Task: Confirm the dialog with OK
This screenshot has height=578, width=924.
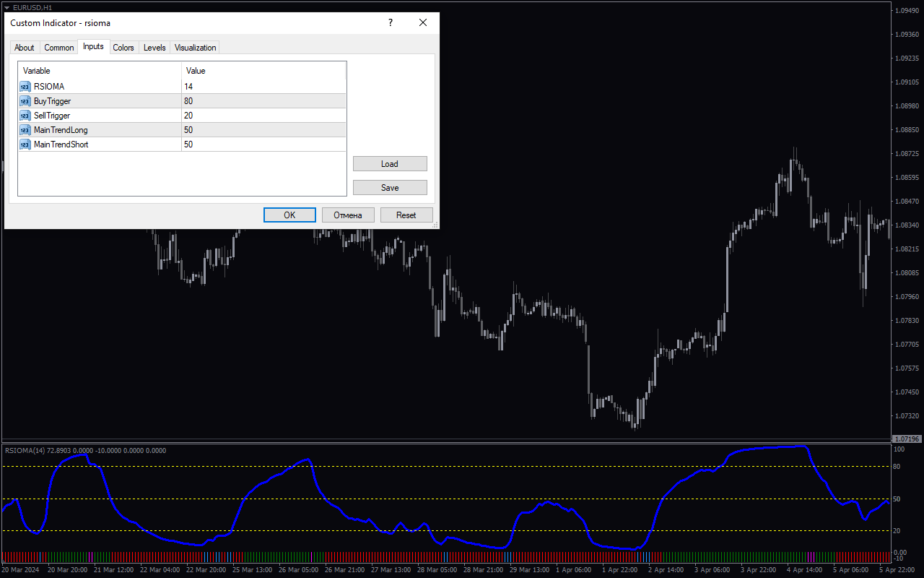Action: (x=289, y=215)
